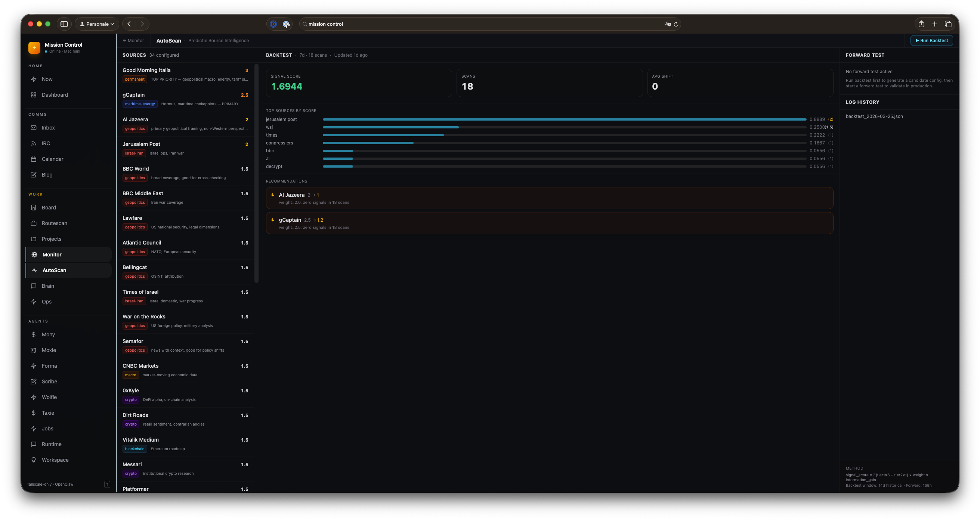Screen dimensions: 980x520
Task: Select the Scribe agent icon
Action: pyautogui.click(x=34, y=381)
